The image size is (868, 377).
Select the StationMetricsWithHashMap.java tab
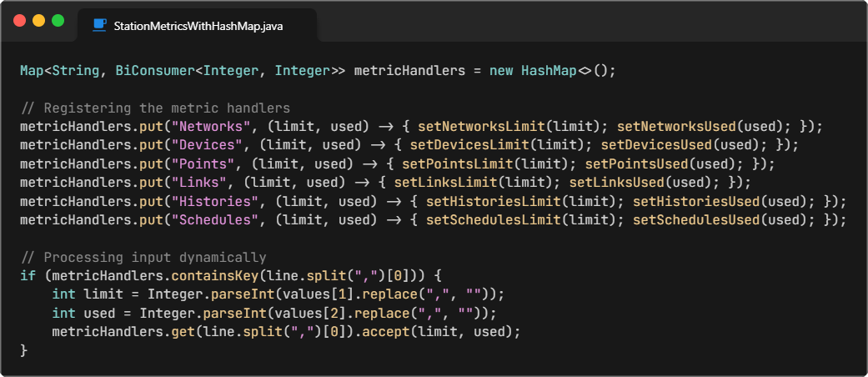coord(198,26)
